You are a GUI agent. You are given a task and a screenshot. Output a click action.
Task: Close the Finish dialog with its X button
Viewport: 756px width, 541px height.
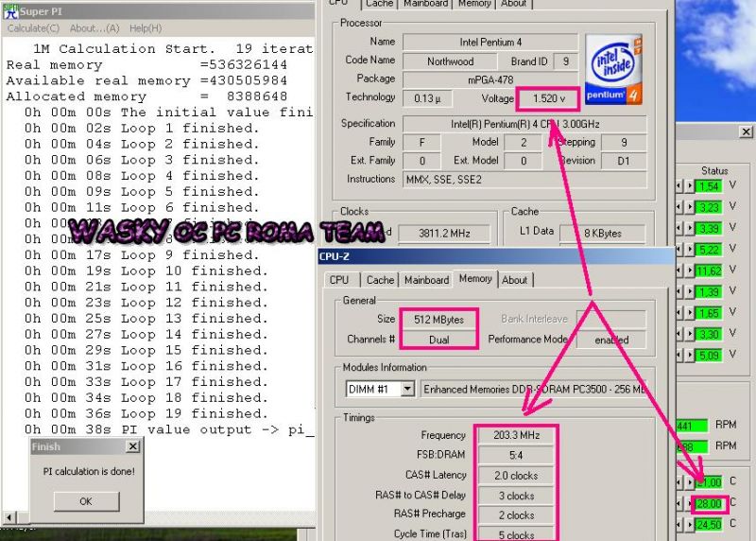pos(133,446)
